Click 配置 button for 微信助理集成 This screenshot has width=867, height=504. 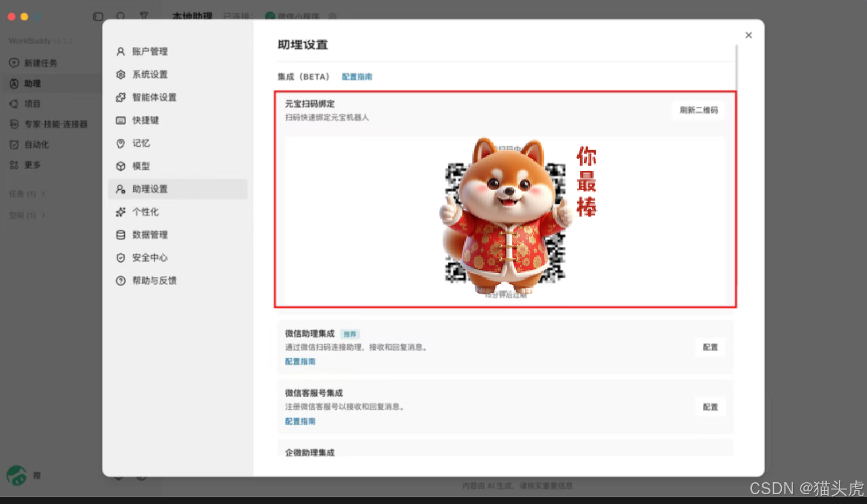click(710, 347)
